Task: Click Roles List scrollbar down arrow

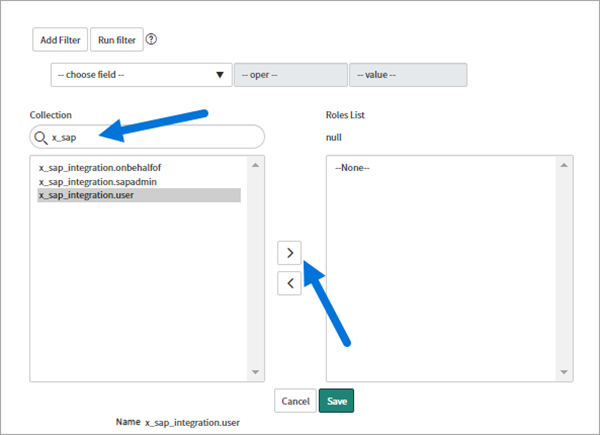Action: (x=564, y=372)
